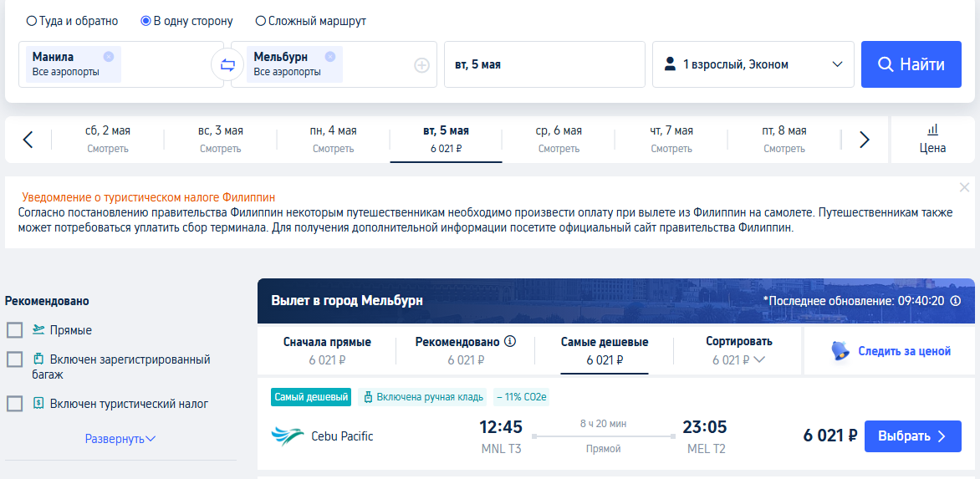Open the Сортировать sort dropdown
The image size is (980, 479).
click(x=738, y=351)
